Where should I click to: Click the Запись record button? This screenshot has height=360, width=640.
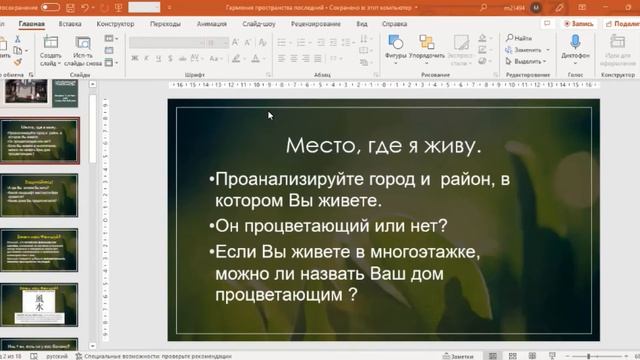tap(579, 24)
